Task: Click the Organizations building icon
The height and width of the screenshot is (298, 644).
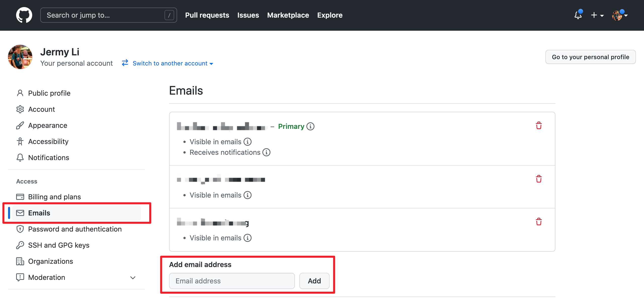Action: pos(20,261)
